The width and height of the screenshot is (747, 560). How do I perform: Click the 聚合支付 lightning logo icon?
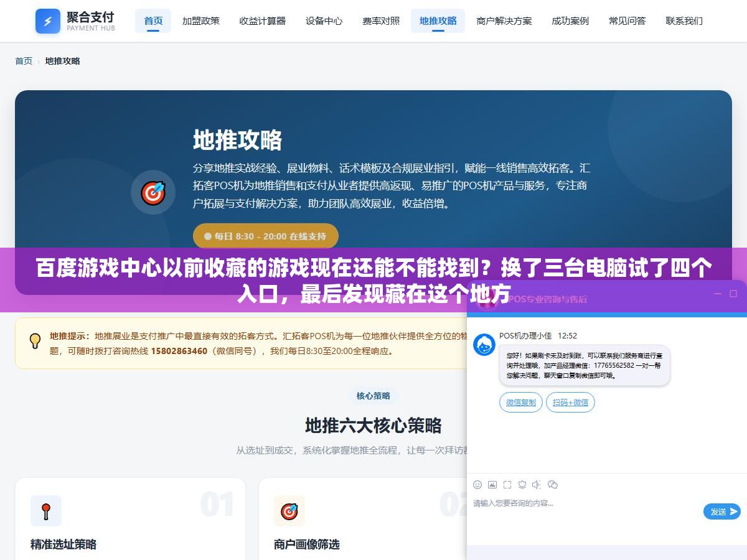[x=48, y=21]
